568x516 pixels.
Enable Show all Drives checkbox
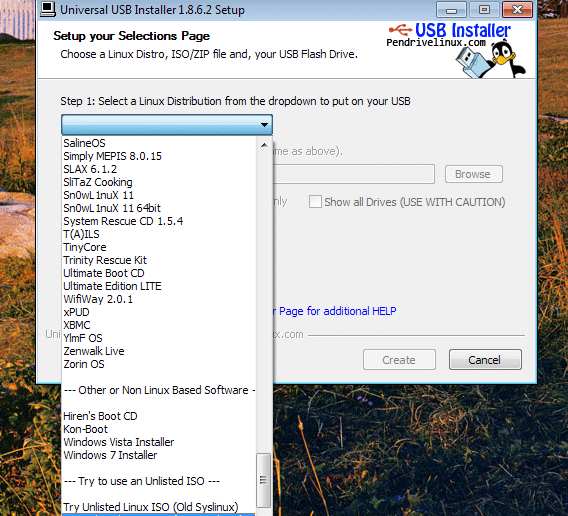(x=315, y=201)
